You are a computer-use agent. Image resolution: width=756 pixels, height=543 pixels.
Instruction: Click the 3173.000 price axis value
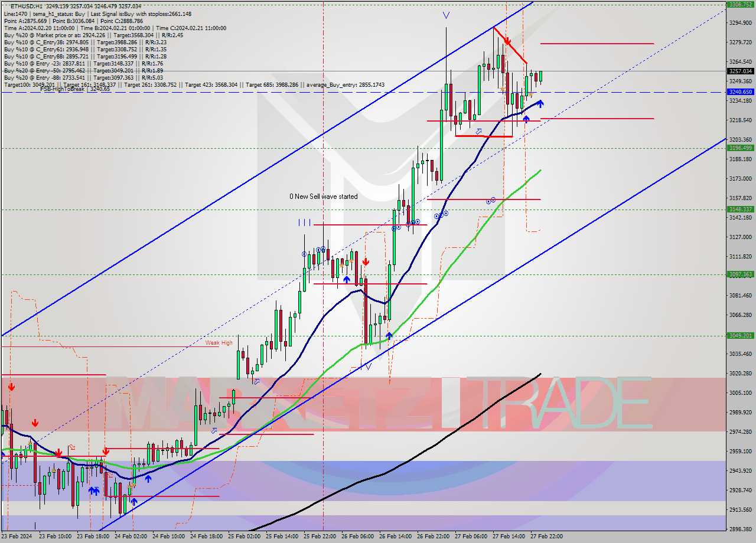coord(741,178)
